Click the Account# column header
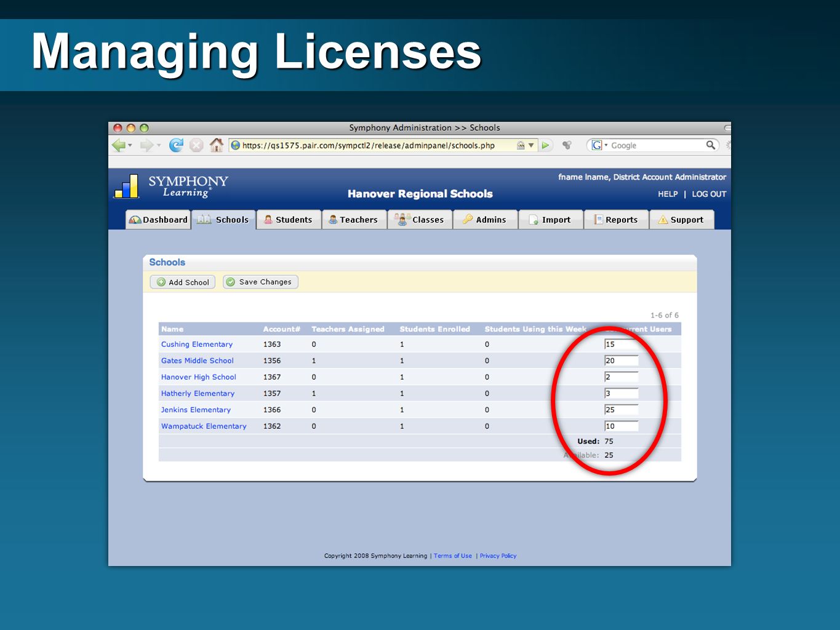The image size is (840, 630). tap(282, 329)
